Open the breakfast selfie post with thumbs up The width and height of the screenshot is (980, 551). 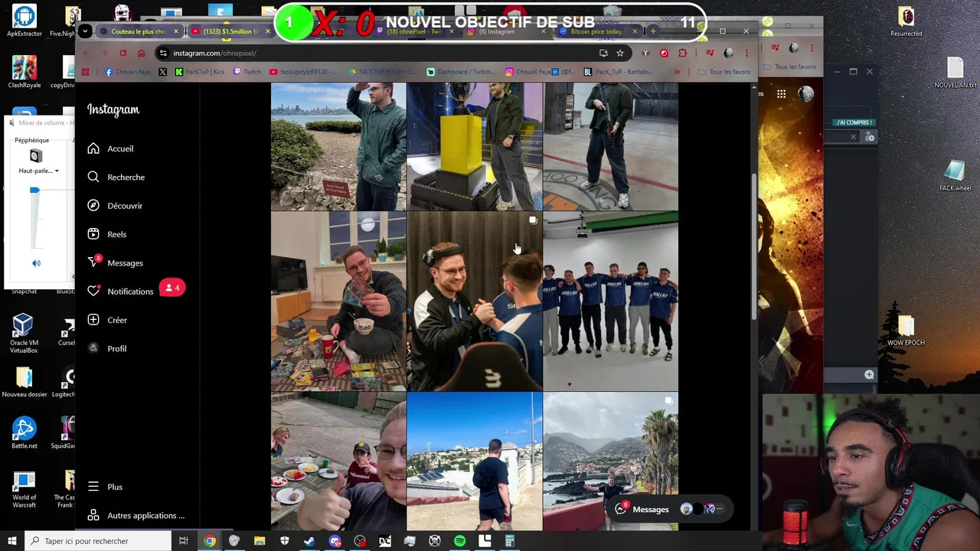point(338,461)
